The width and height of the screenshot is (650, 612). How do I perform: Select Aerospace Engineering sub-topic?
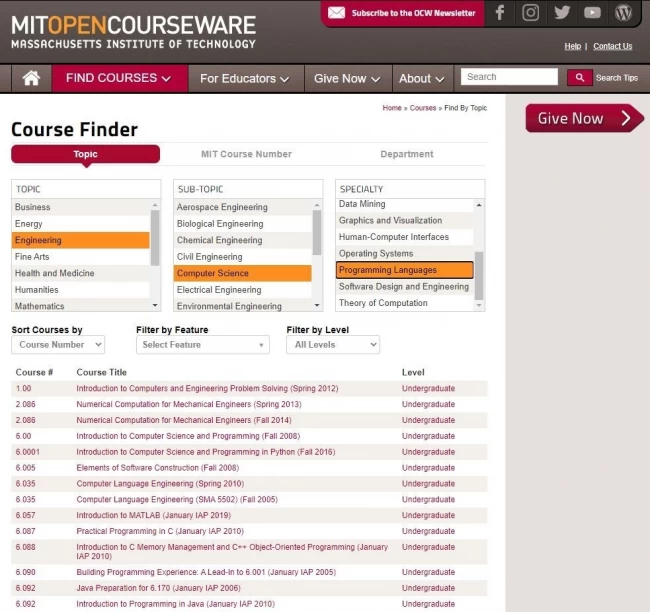click(x=243, y=207)
